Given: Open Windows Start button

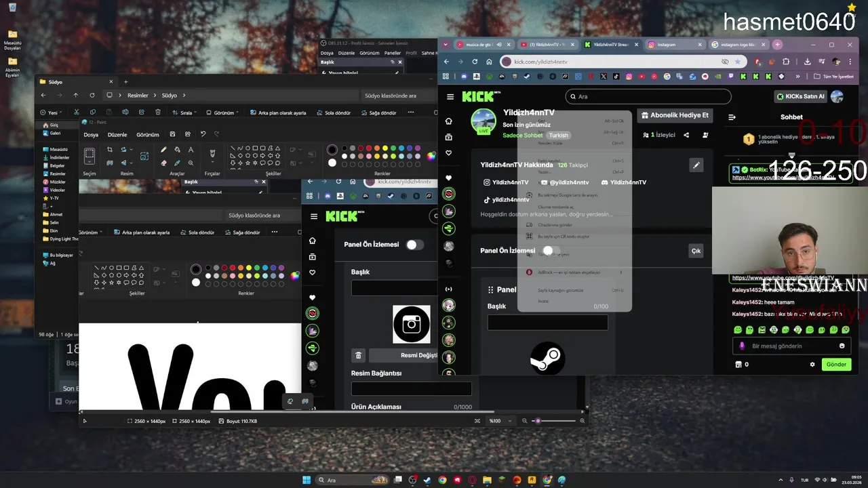Looking at the screenshot, I should [307, 480].
